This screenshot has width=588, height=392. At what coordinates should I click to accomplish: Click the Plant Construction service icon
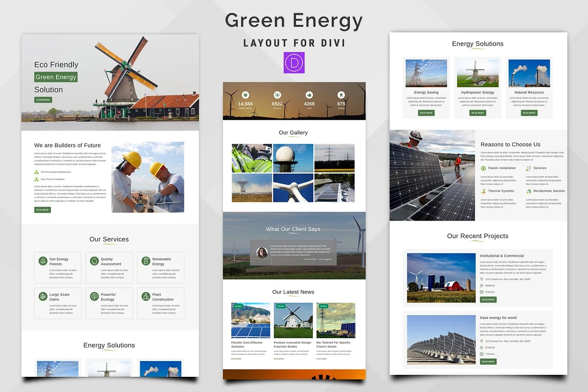[146, 296]
